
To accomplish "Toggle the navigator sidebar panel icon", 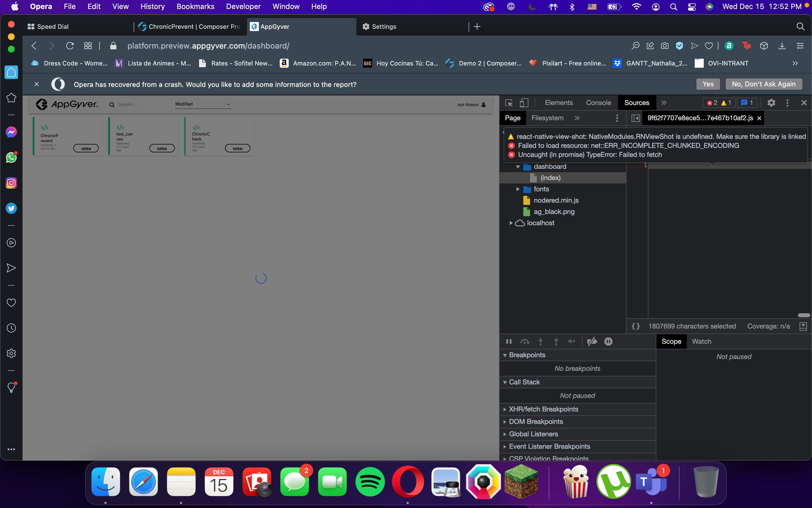I will [636, 118].
